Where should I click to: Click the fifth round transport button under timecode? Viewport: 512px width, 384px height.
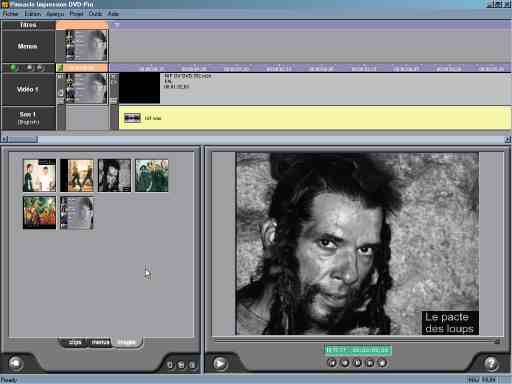[x=382, y=363]
